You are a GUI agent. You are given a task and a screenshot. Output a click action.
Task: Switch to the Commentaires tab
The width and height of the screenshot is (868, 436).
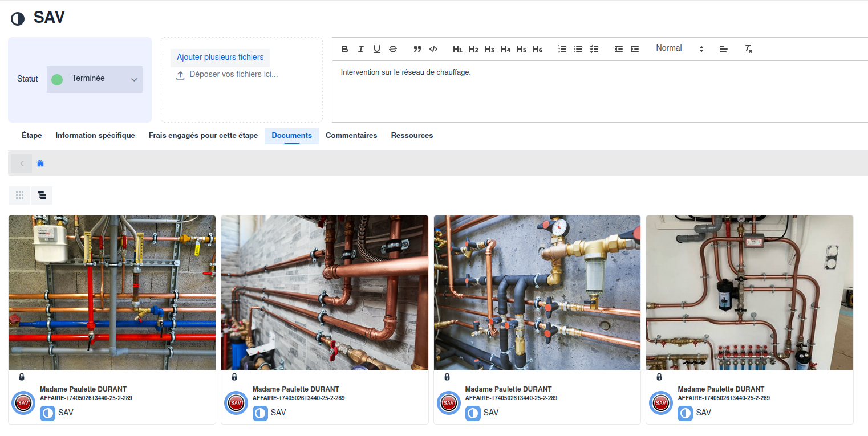(351, 136)
